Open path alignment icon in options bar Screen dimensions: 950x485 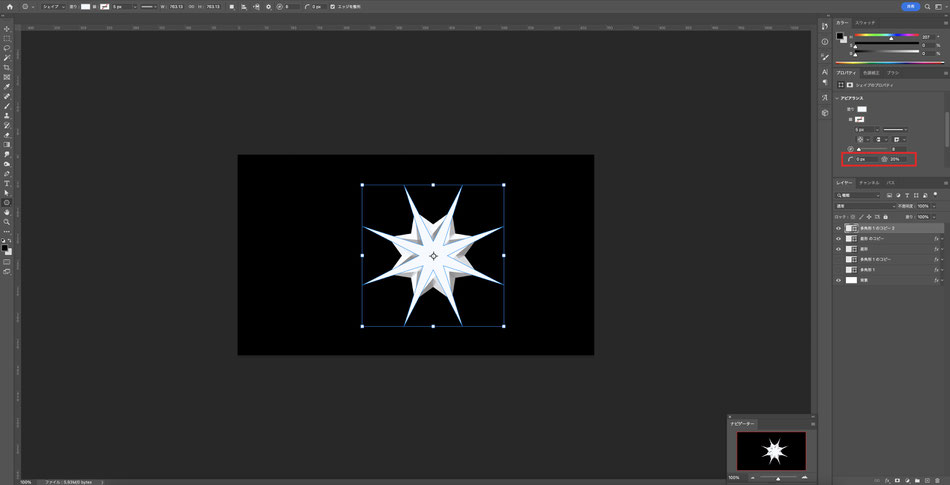pos(244,6)
